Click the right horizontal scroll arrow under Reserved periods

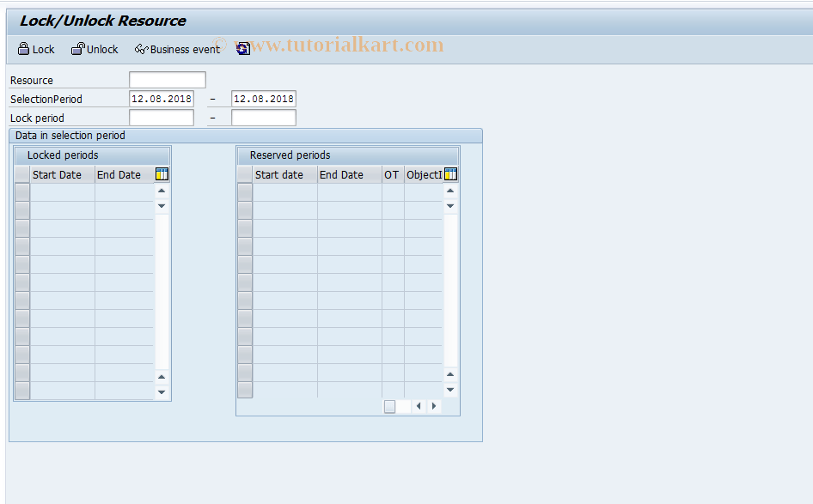click(x=434, y=406)
